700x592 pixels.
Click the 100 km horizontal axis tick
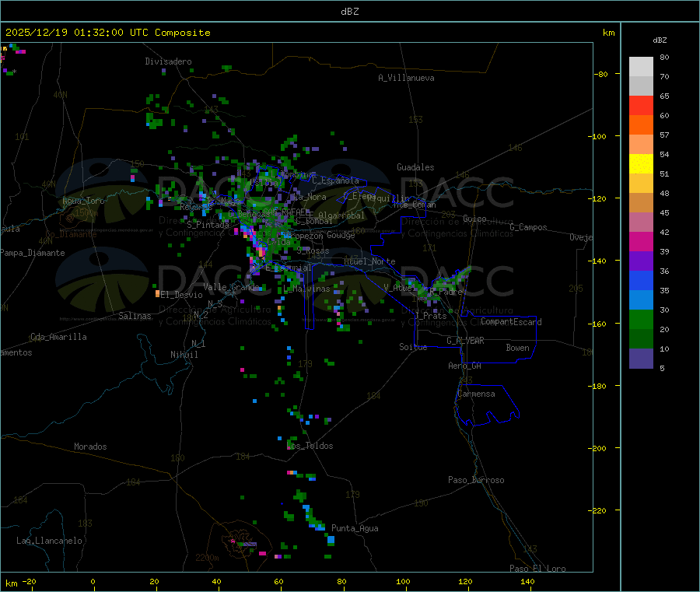click(404, 582)
